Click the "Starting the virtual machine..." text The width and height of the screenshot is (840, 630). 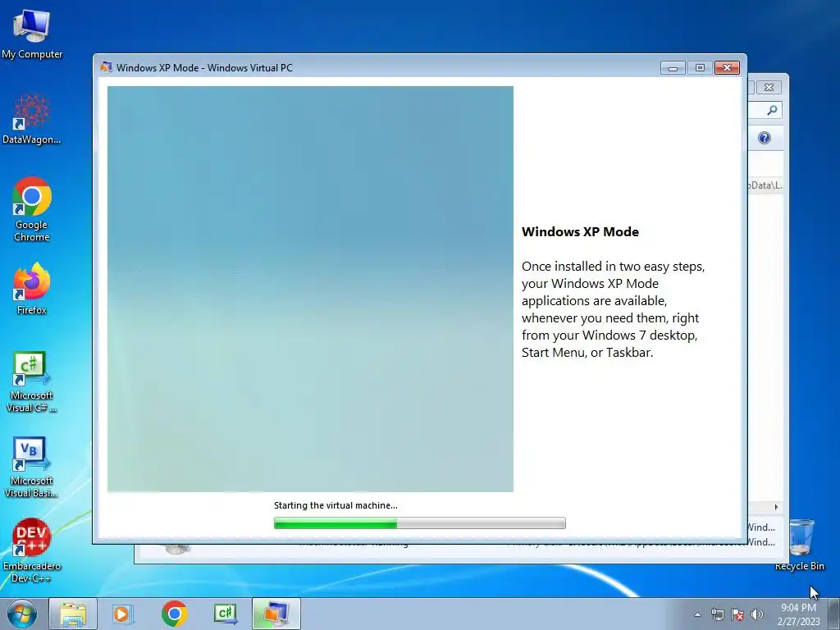[336, 505]
